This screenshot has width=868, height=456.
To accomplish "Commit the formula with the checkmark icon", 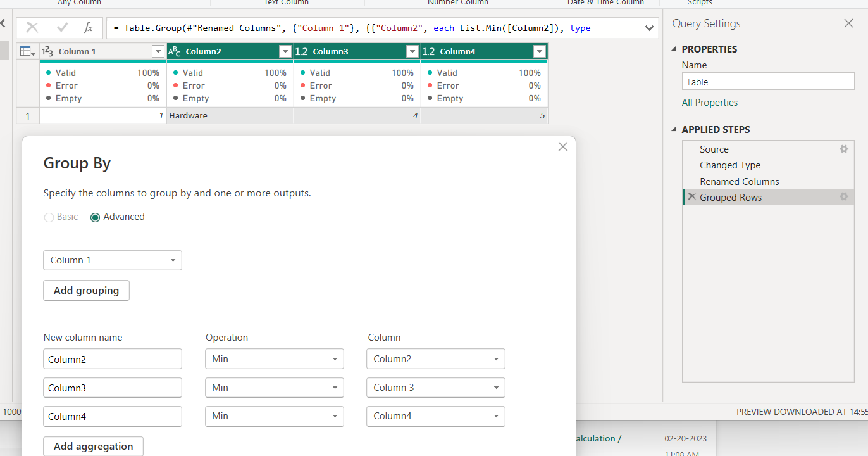I will pos(62,28).
